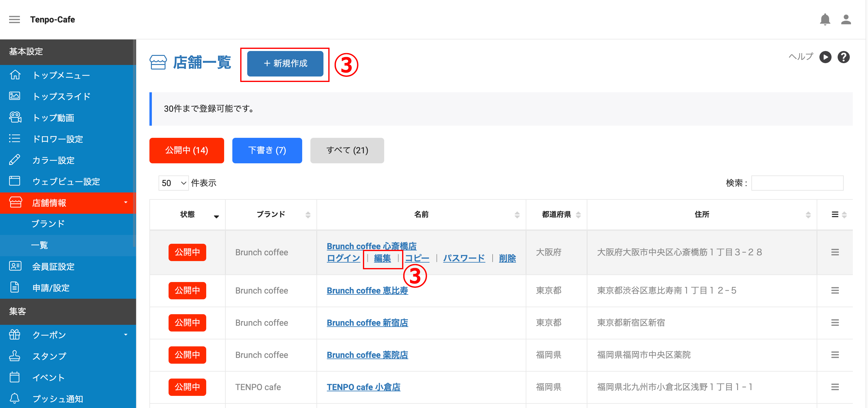868x408 pixels.
Task: Open the hamburger menu beside Tenpo-Cafe
Action: [15, 19]
